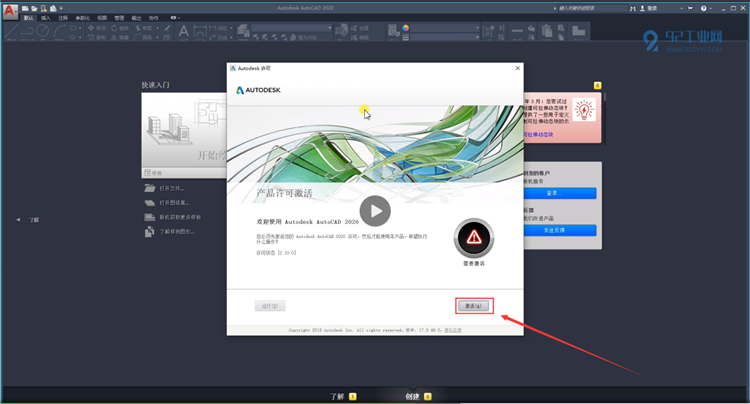Expand the dropdown arrow beside the Fillet tool
The height and width of the screenshot is (404, 750).
click(x=157, y=37)
